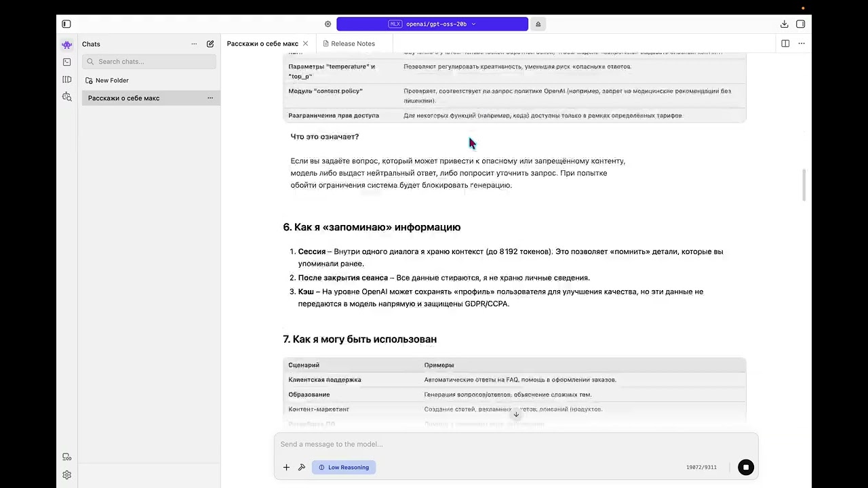Screen dimensions: 868x488
Task: Click list item После закрытия сеанса
Action: tap(444, 278)
